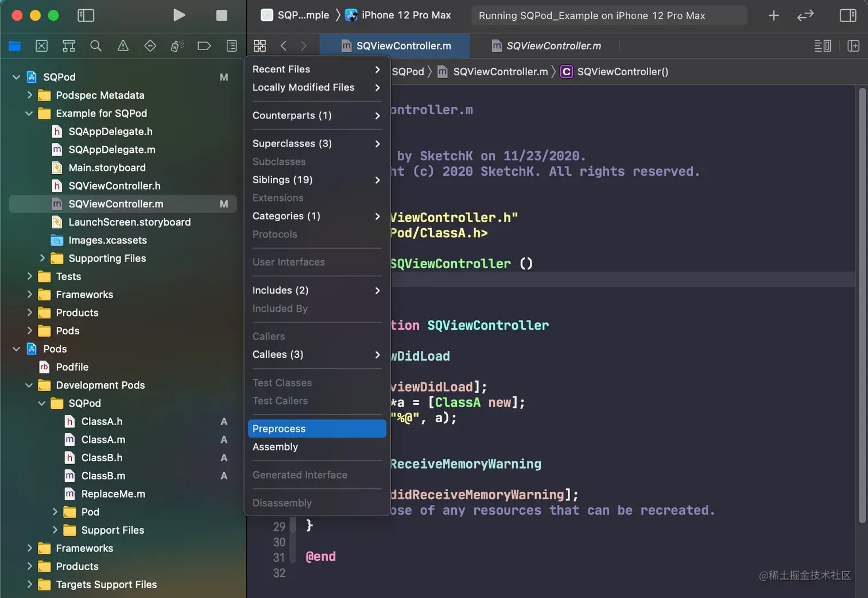This screenshot has height=598, width=868.
Task: Switch to the italic SQViewController.m tab
Action: (x=546, y=45)
